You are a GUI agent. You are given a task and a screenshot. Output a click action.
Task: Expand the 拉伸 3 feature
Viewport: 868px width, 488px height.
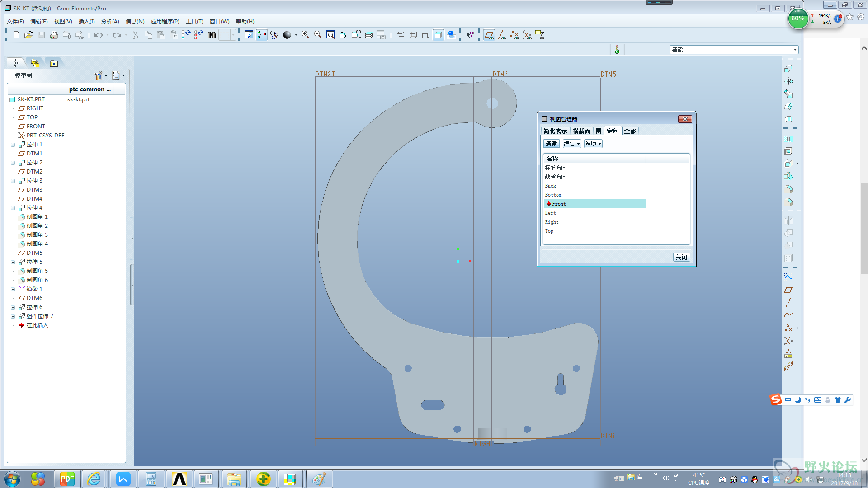(x=13, y=181)
